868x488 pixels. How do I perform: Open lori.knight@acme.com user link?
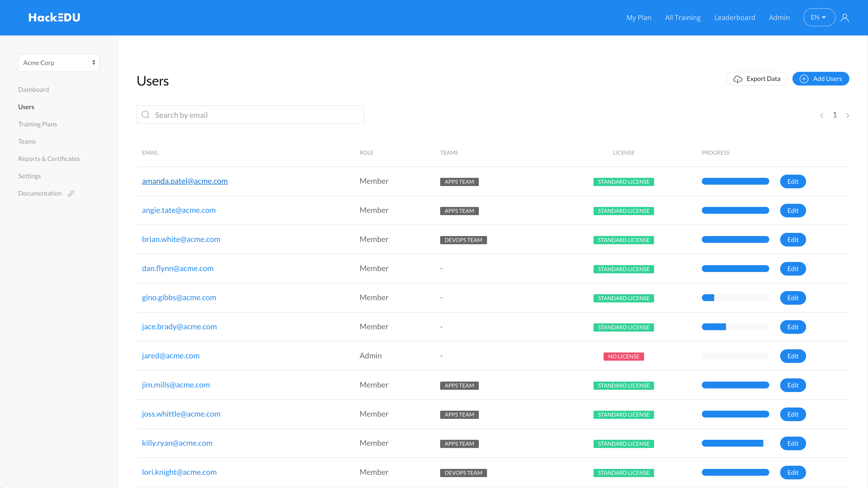[x=179, y=472]
